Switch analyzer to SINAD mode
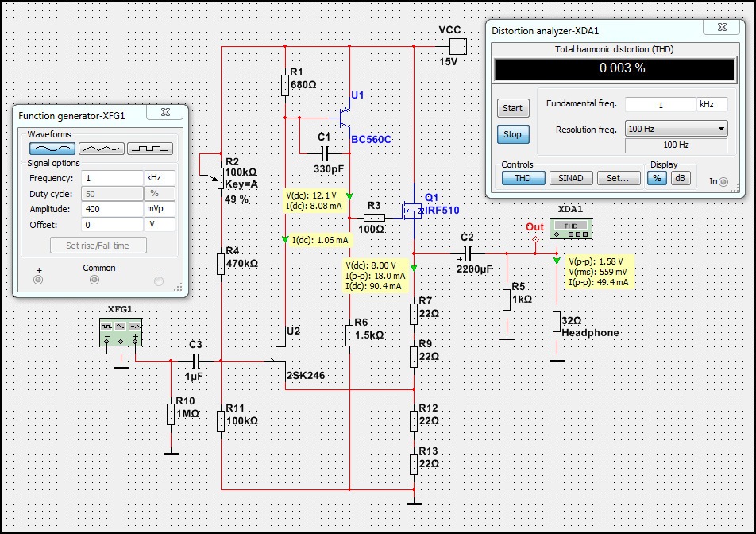The height and width of the screenshot is (534, 756). (571, 178)
